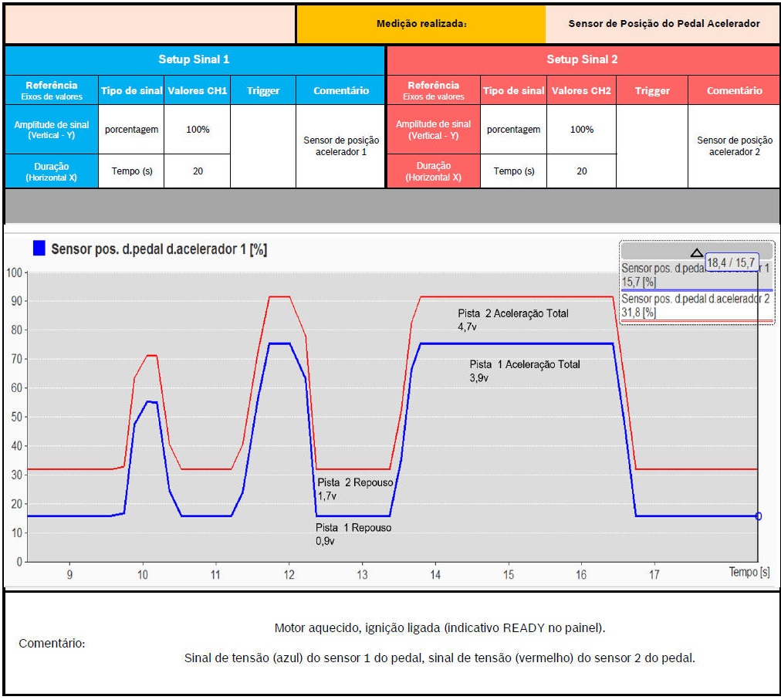Click the red Trigger column header
Screen dimensions: 781x700
[x=652, y=90]
